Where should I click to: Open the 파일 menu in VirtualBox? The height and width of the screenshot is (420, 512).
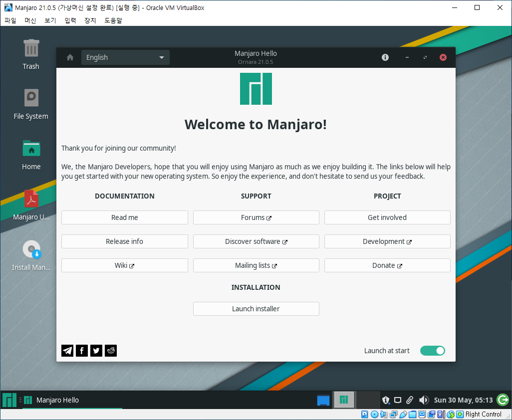pyautogui.click(x=10, y=20)
